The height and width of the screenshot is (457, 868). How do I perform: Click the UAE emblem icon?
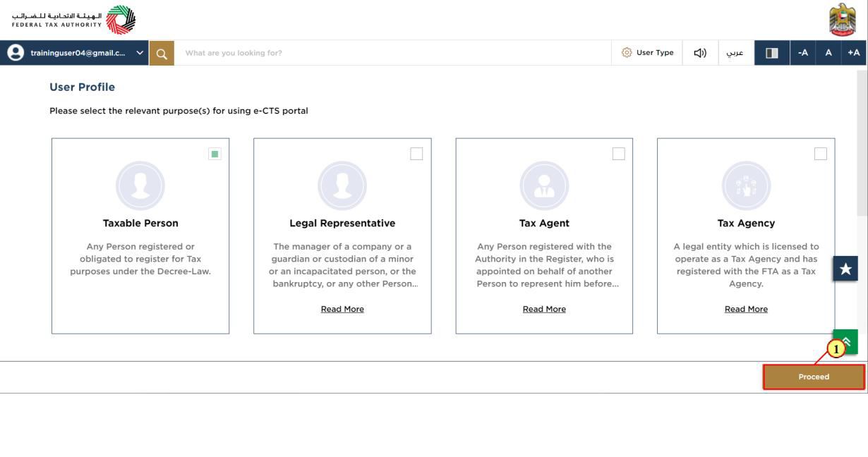[x=842, y=20]
